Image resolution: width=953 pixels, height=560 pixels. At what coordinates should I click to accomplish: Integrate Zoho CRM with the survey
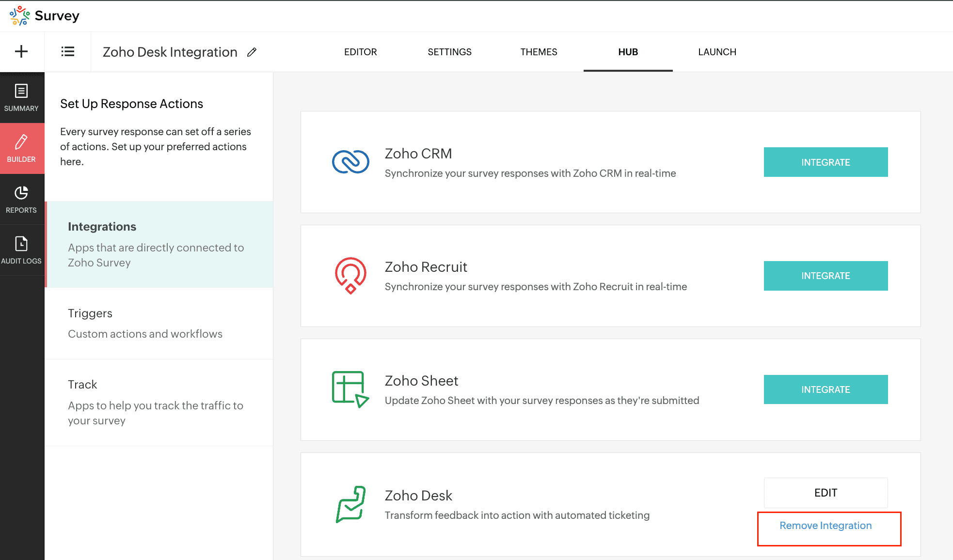826,162
